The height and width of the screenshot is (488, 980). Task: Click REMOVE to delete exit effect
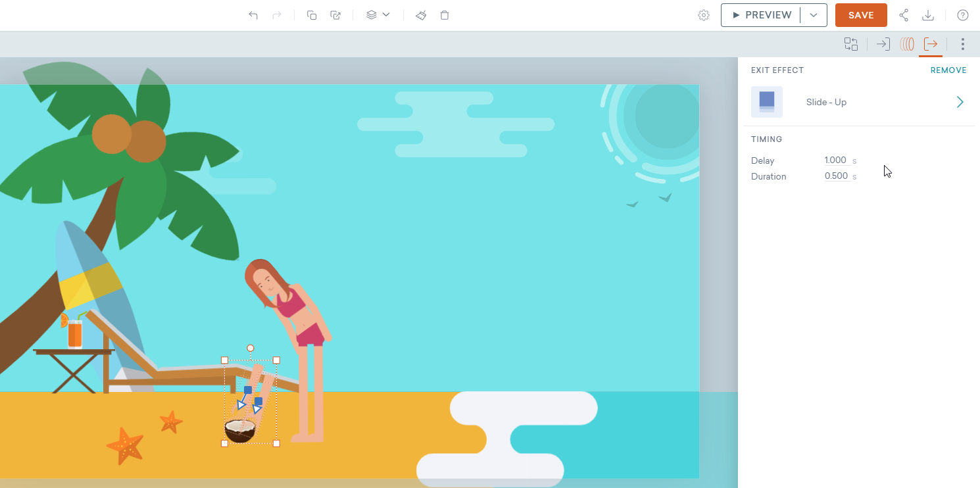[948, 70]
